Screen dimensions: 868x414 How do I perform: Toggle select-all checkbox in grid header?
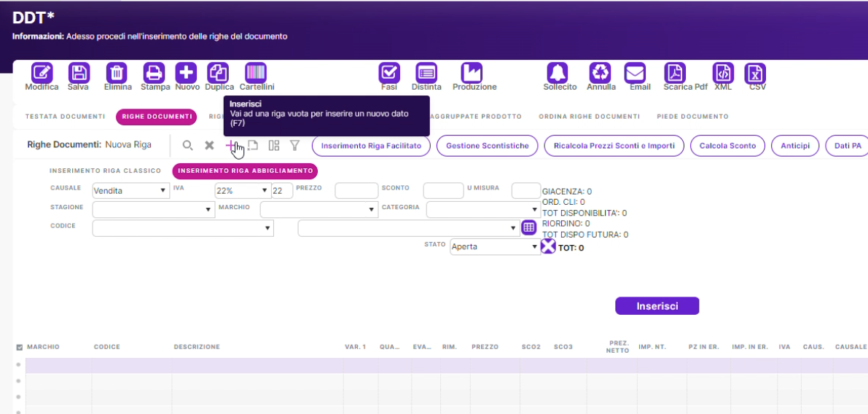19,347
